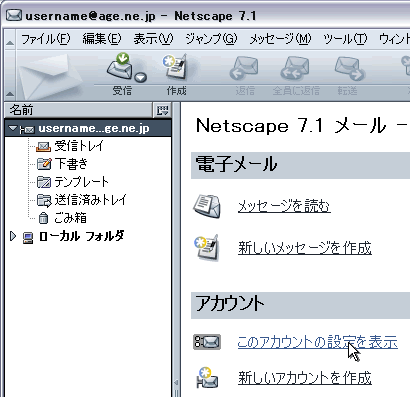The image size is (410, 397).
Task: Open the column picker next to 名前
Action: tap(162, 110)
